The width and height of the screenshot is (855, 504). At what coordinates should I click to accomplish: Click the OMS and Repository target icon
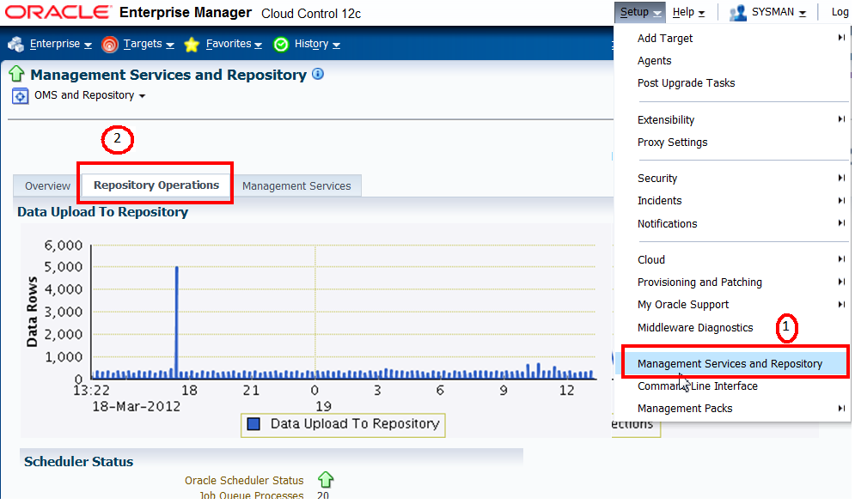pos(20,96)
